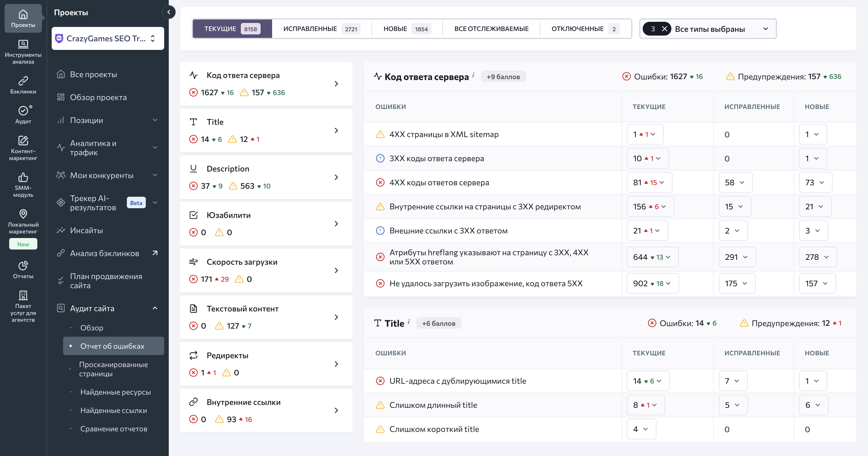The height and width of the screenshot is (456, 868).
Task: Open Agency package building icon
Action: (x=23, y=295)
